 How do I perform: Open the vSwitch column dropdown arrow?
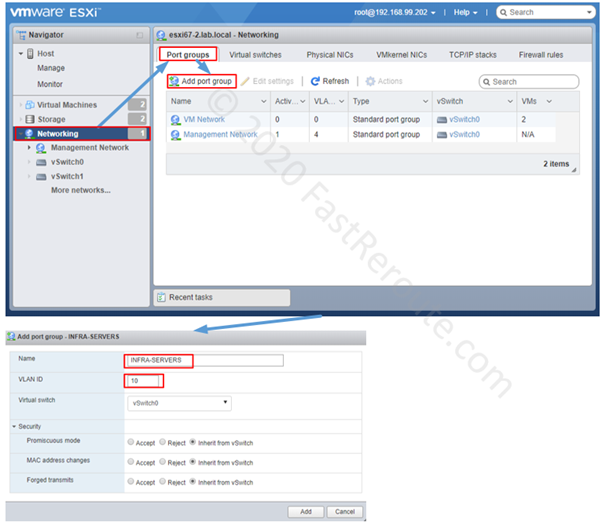[x=510, y=101]
